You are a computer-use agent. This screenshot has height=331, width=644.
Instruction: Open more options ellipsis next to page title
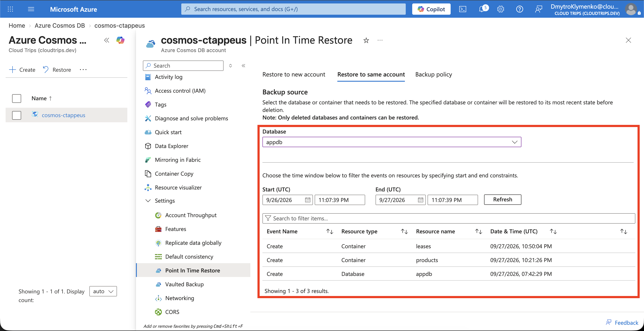pyautogui.click(x=380, y=40)
